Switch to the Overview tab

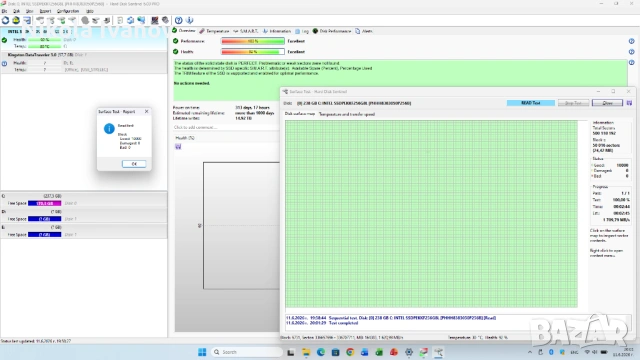tap(184, 31)
